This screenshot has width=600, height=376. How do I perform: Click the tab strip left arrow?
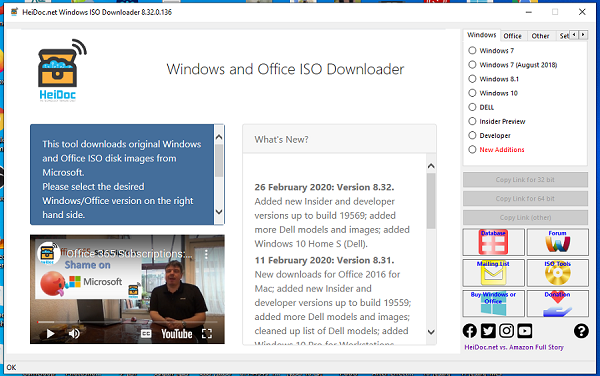point(574,35)
